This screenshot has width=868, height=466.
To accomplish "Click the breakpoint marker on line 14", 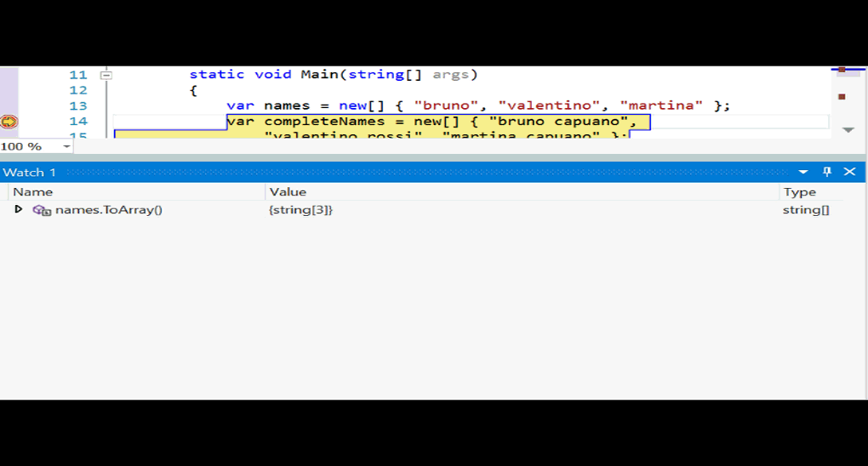I will pos(9,122).
